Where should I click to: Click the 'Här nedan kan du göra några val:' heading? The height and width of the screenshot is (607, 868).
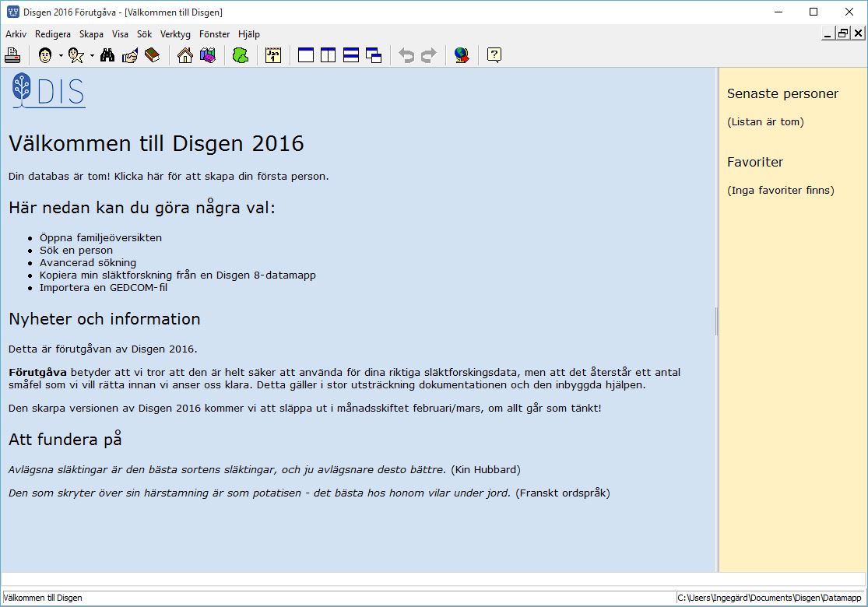pos(142,208)
